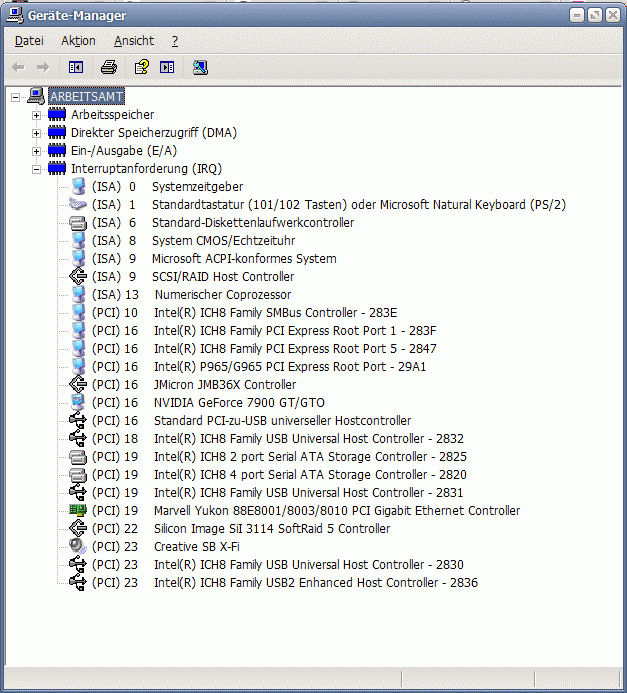Click the keyboard icon for Standardtastatur
Screen dimensions: 627x693
78,204
